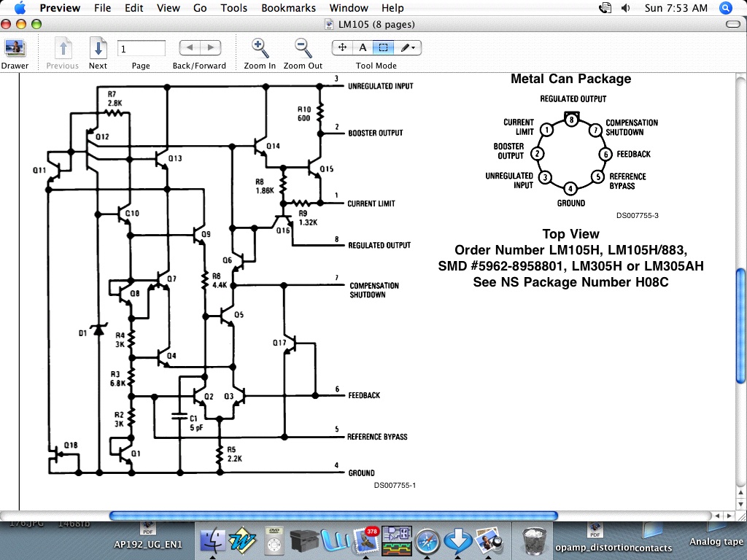Open the Analog tape folder on desktop
The width and height of the screenshot is (747, 560).
(x=716, y=536)
